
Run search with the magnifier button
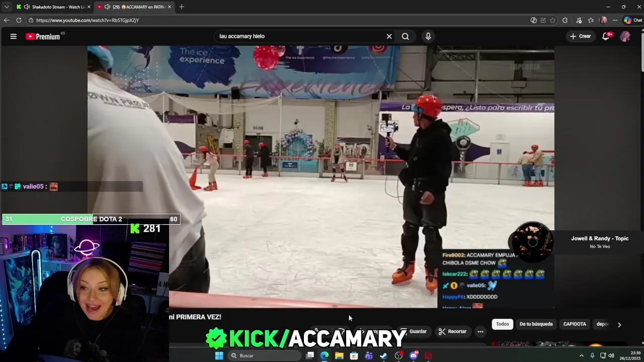click(405, 36)
